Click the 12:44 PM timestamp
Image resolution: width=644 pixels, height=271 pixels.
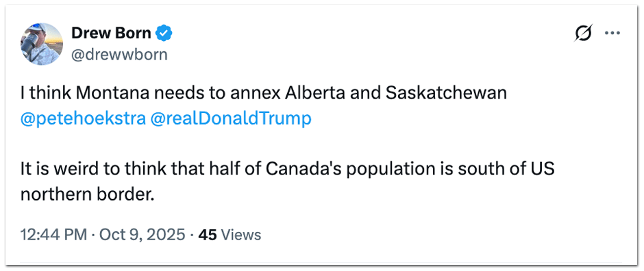point(53,235)
